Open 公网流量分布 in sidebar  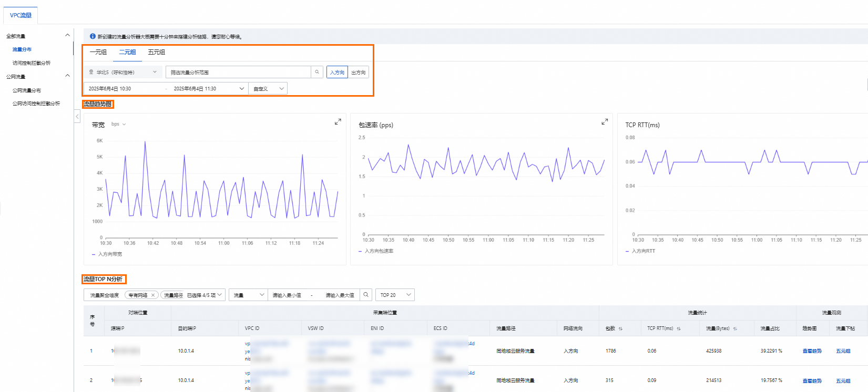pos(27,90)
